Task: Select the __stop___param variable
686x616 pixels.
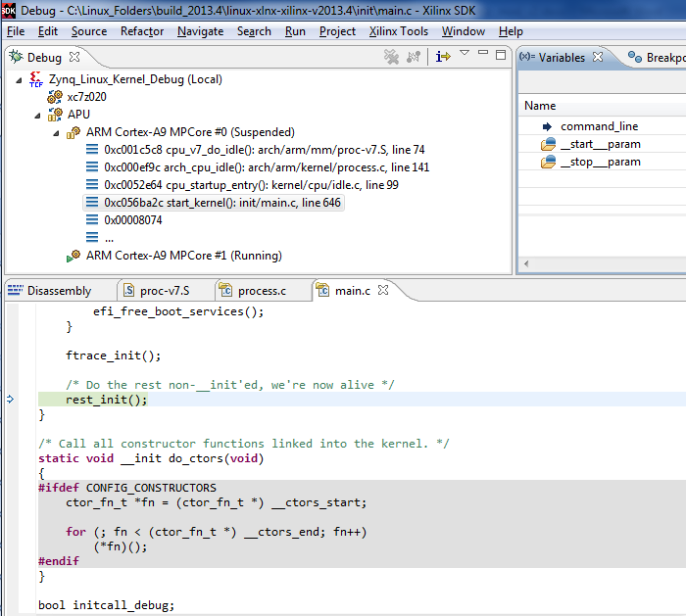Action: click(x=601, y=162)
